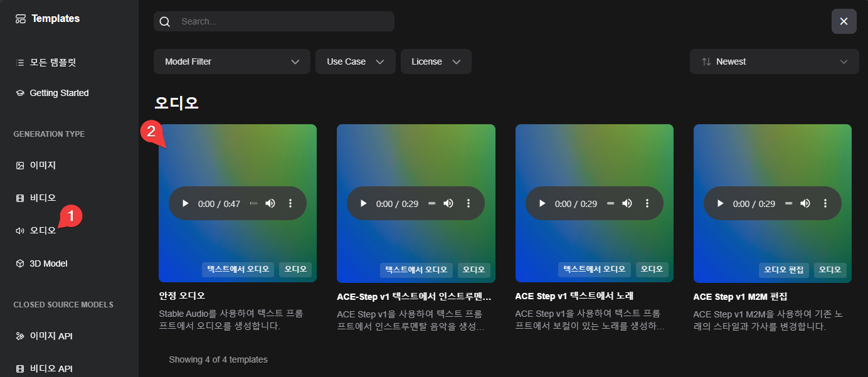Switch to the 비디오 category

tap(43, 198)
